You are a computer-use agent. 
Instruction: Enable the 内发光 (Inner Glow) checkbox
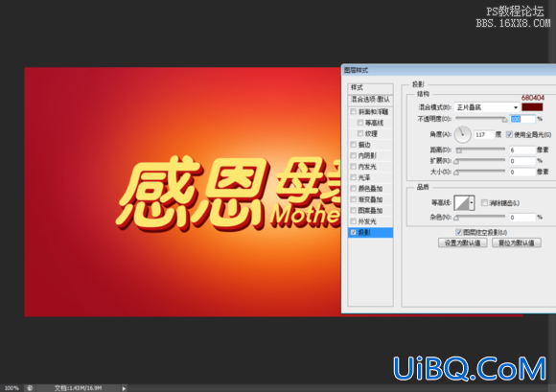click(353, 166)
